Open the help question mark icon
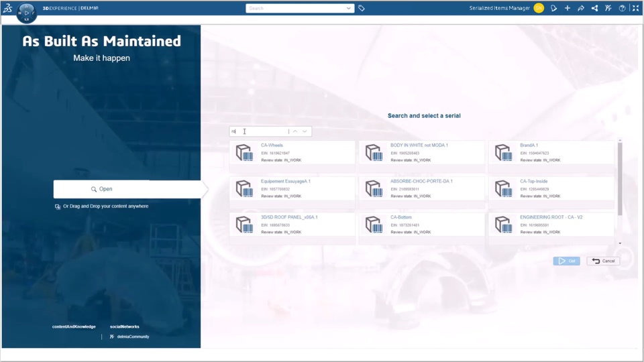The image size is (644, 362). click(623, 8)
